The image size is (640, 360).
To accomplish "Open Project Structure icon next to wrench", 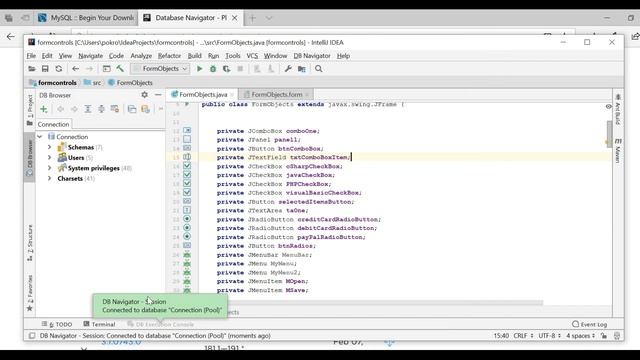I will pos(302,69).
